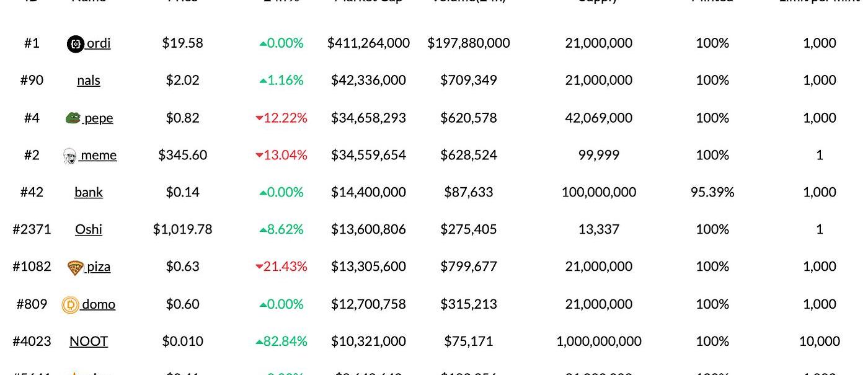
Task: Click the $1,019.78 price of Oshi
Action: pos(182,229)
